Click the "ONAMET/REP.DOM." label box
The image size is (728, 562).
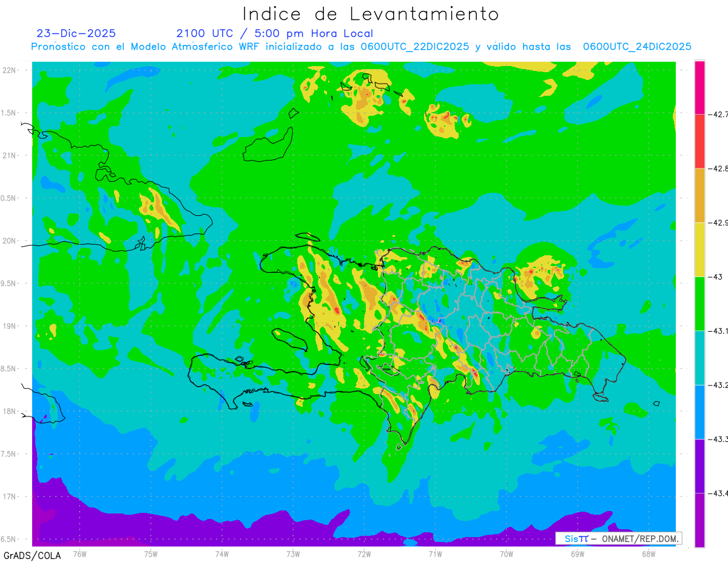pos(618,538)
